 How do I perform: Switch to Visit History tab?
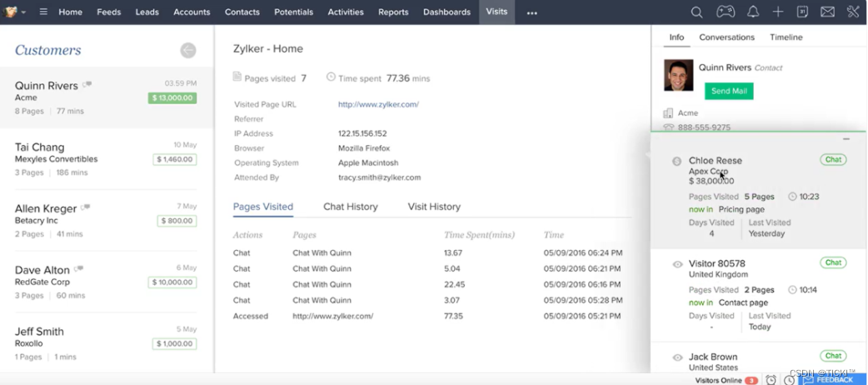434,207
